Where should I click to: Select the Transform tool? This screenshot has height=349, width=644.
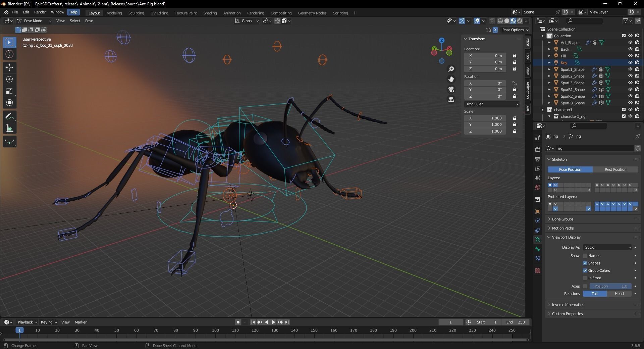tap(9, 103)
